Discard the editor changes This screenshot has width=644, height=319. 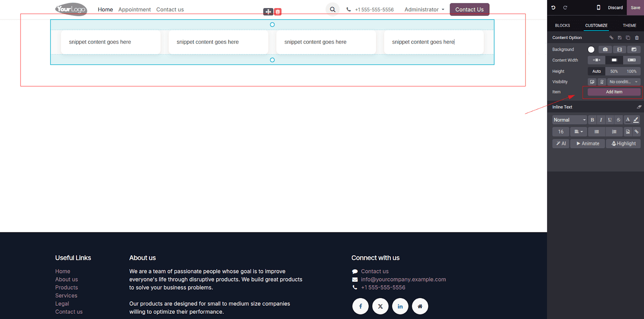click(x=615, y=8)
